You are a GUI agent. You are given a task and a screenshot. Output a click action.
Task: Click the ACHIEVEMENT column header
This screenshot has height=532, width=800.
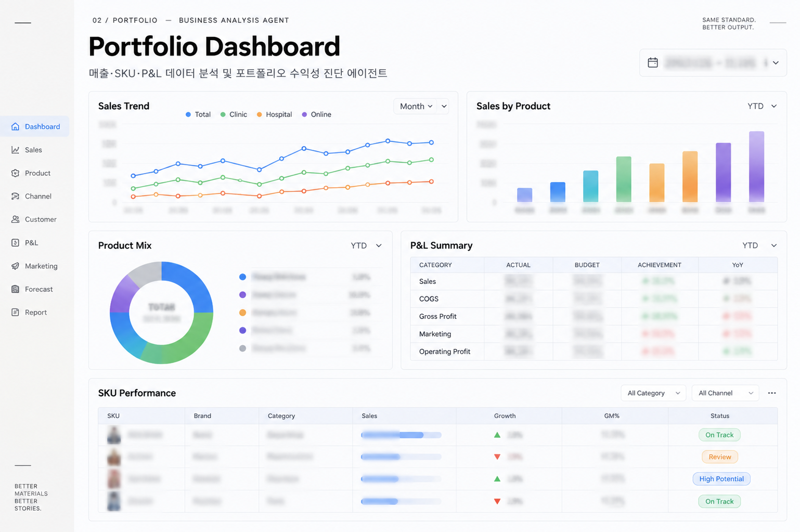[x=660, y=265]
